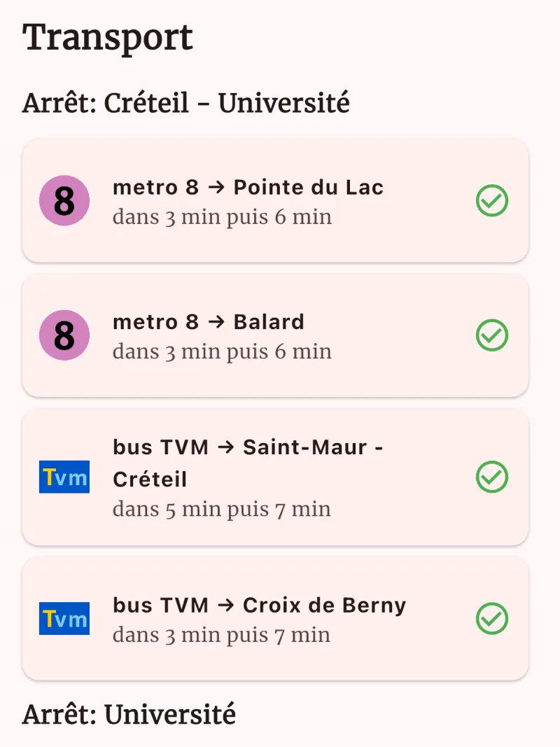
Task: Click the arrow in the Croix de Berny title
Action: [x=225, y=606]
